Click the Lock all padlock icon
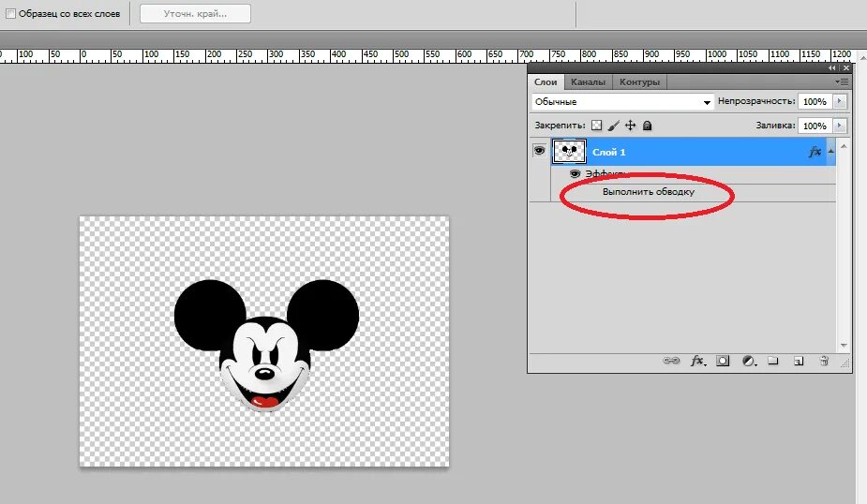 [x=647, y=126]
